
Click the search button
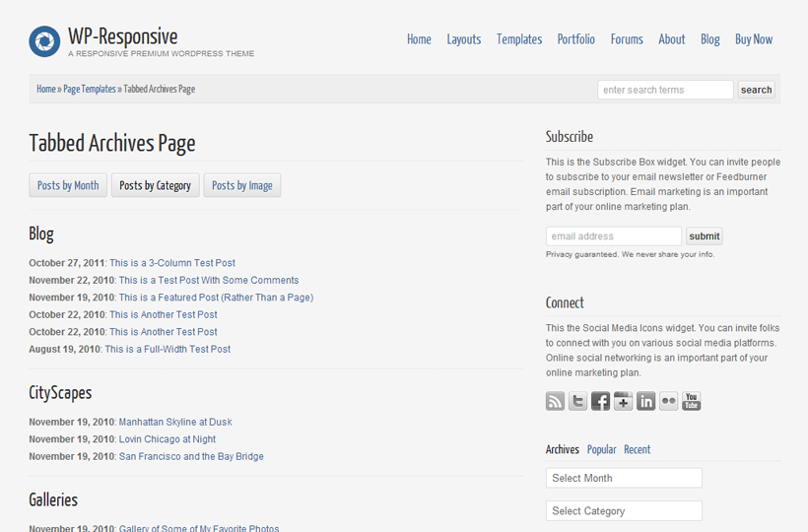(x=756, y=90)
